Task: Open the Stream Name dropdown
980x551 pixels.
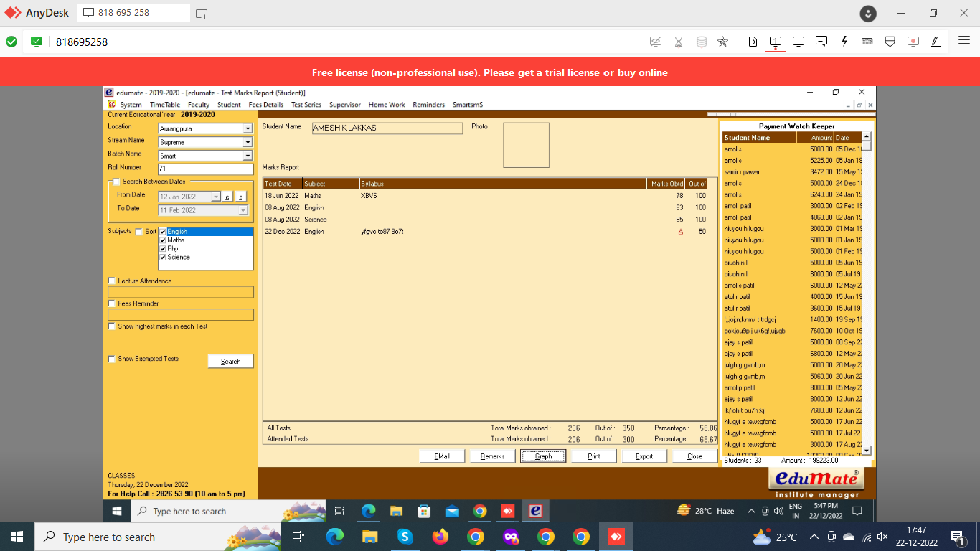Action: [x=248, y=143]
